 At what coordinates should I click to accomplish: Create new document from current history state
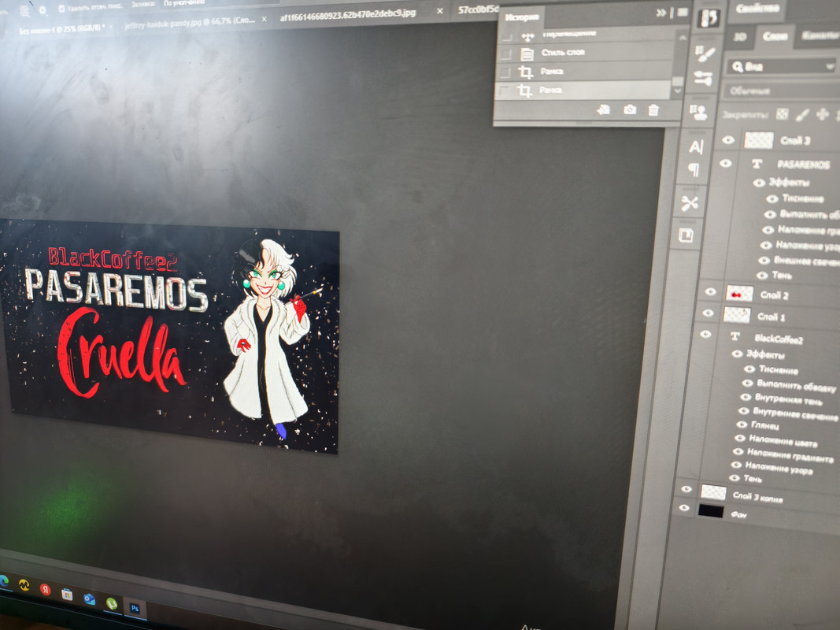pyautogui.click(x=604, y=109)
